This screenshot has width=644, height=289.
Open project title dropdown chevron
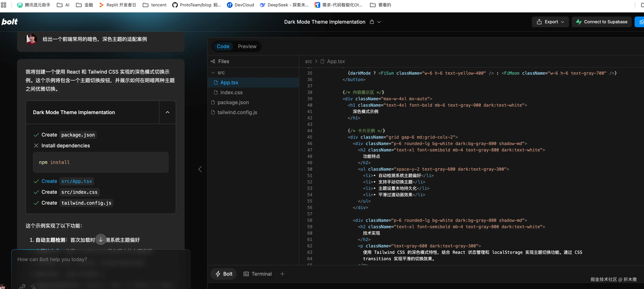379,22
